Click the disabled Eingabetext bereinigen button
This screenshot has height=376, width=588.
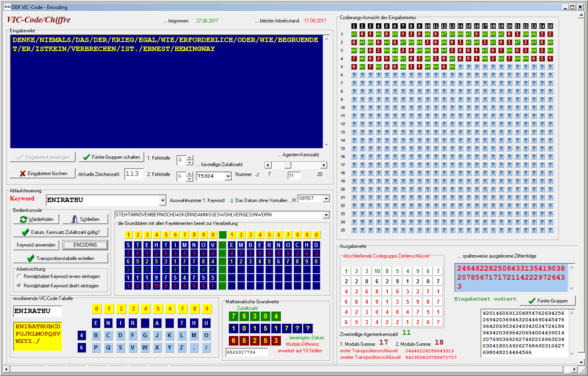[43, 157]
